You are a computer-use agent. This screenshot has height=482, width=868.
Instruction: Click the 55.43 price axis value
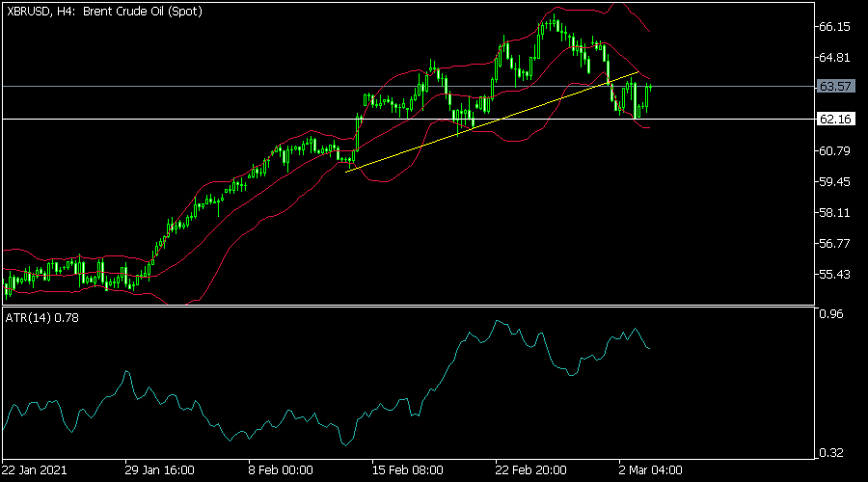point(835,275)
